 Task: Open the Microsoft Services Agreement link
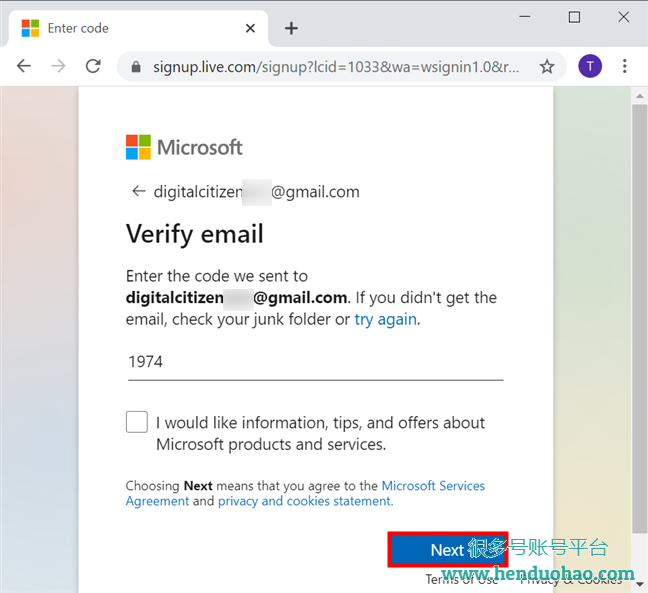(305, 493)
